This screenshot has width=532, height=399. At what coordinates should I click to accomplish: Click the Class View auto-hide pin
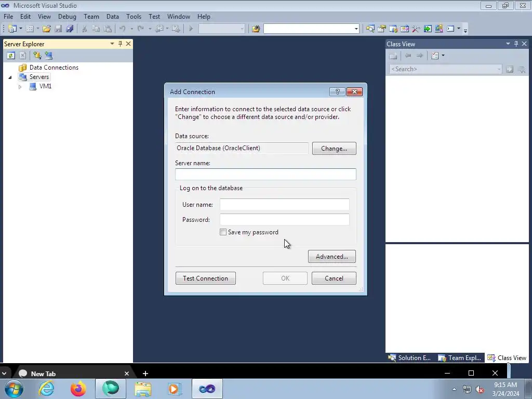516,44
